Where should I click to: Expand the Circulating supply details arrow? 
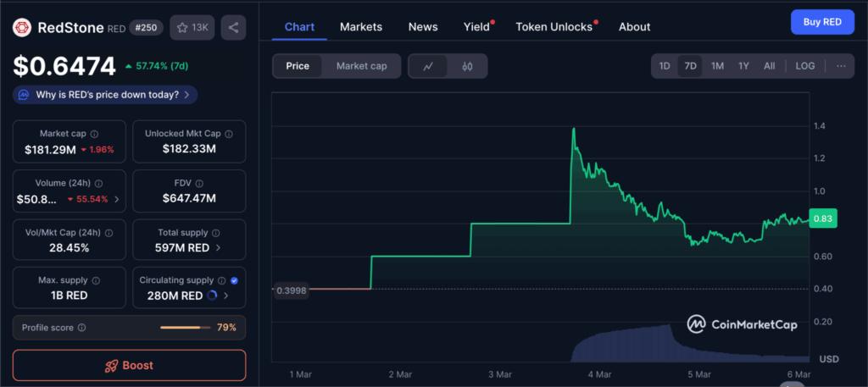click(x=225, y=296)
